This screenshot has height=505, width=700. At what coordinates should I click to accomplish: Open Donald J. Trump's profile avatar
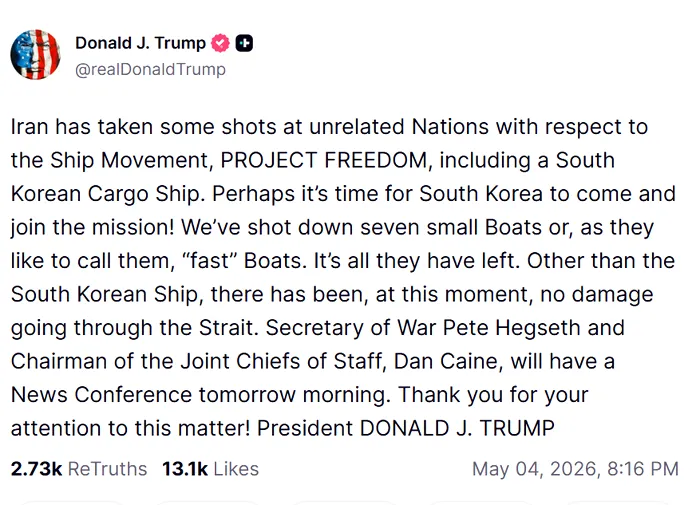(x=35, y=55)
